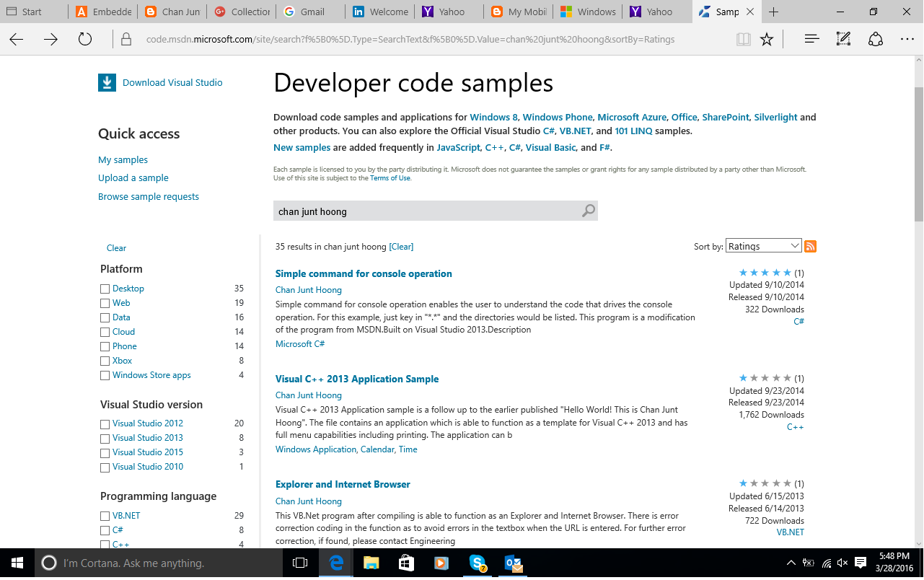This screenshot has height=580, width=924.
Task: Switch to the Start tab
Action: pos(34,12)
